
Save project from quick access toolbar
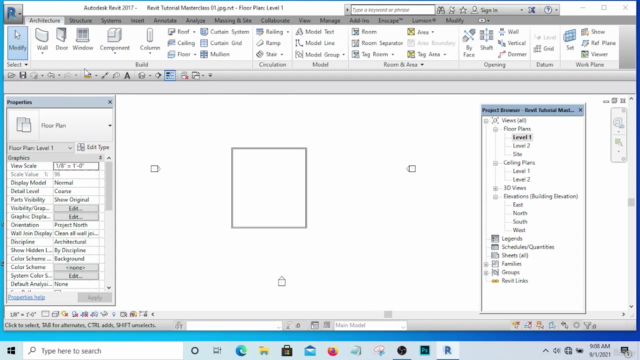[23, 76]
